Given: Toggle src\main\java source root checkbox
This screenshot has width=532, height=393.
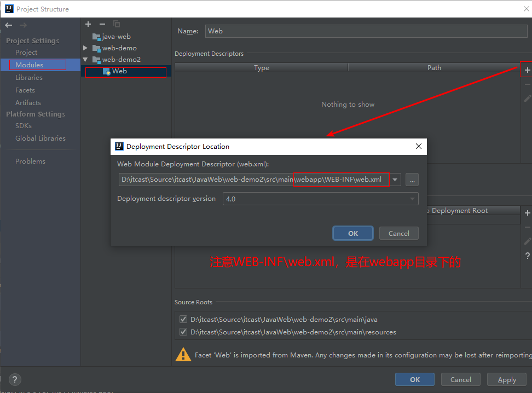Looking at the screenshot, I should (183, 319).
